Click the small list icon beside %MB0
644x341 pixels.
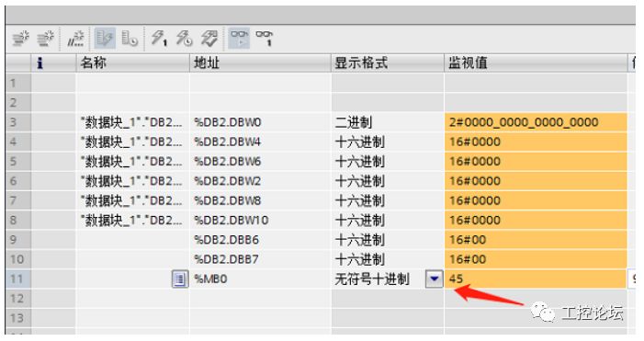pos(180,279)
